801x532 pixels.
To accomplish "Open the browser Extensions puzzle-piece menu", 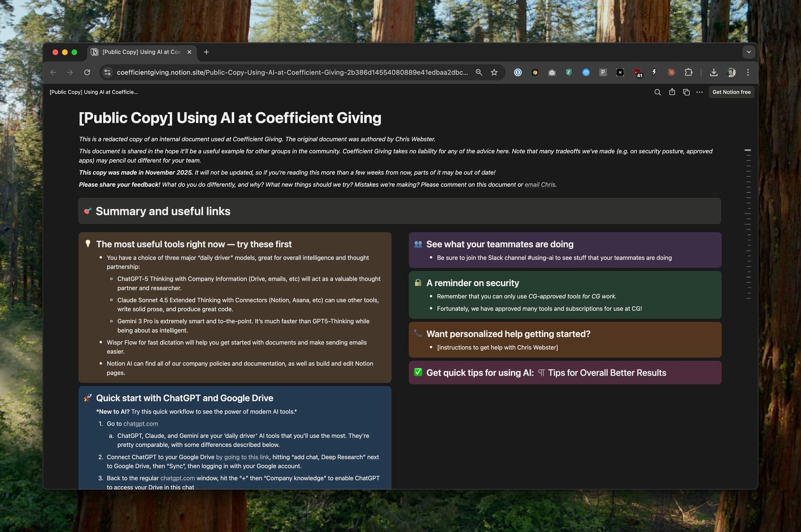I will tap(689, 72).
